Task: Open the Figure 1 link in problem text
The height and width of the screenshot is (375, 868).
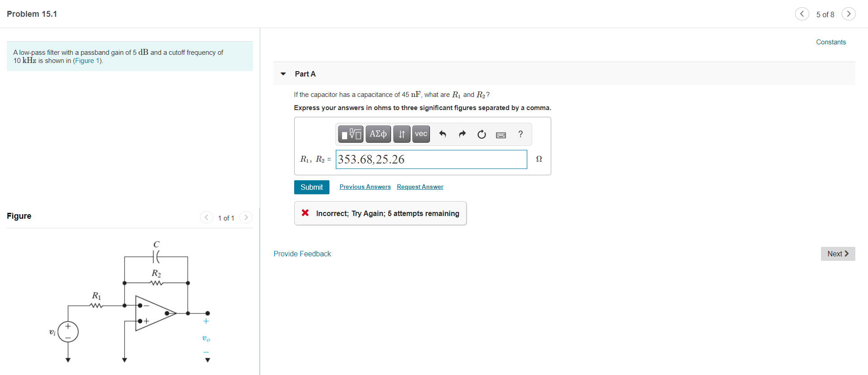Action: coord(87,61)
